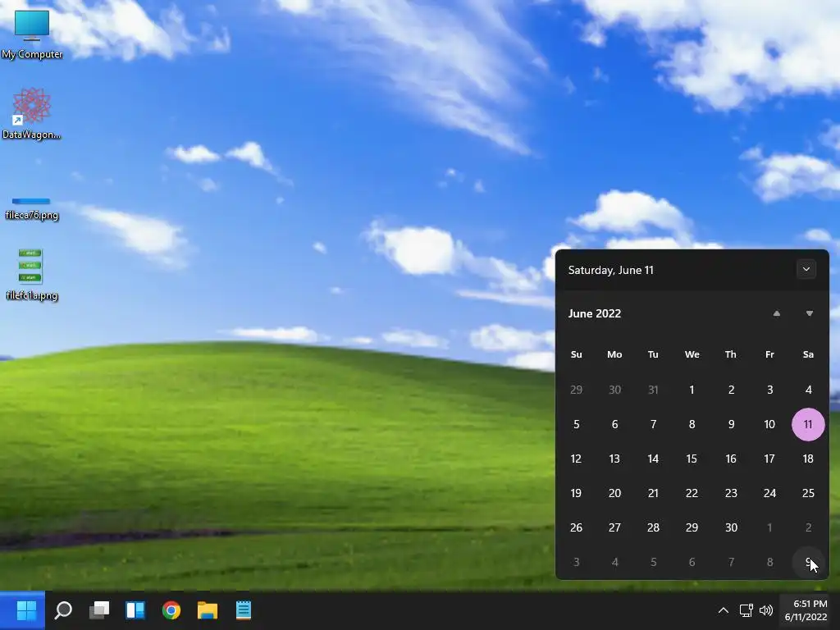Select June 14 in the calendar
This screenshot has width=840, height=630.
653,459
